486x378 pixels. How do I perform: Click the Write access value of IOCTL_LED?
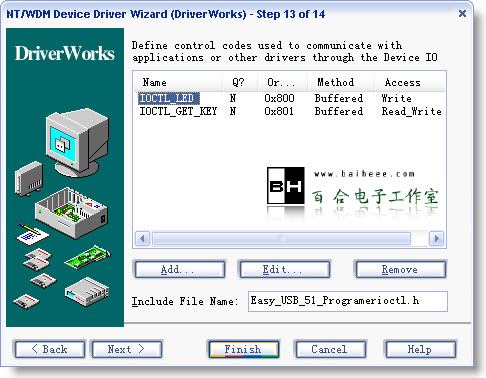coord(396,98)
